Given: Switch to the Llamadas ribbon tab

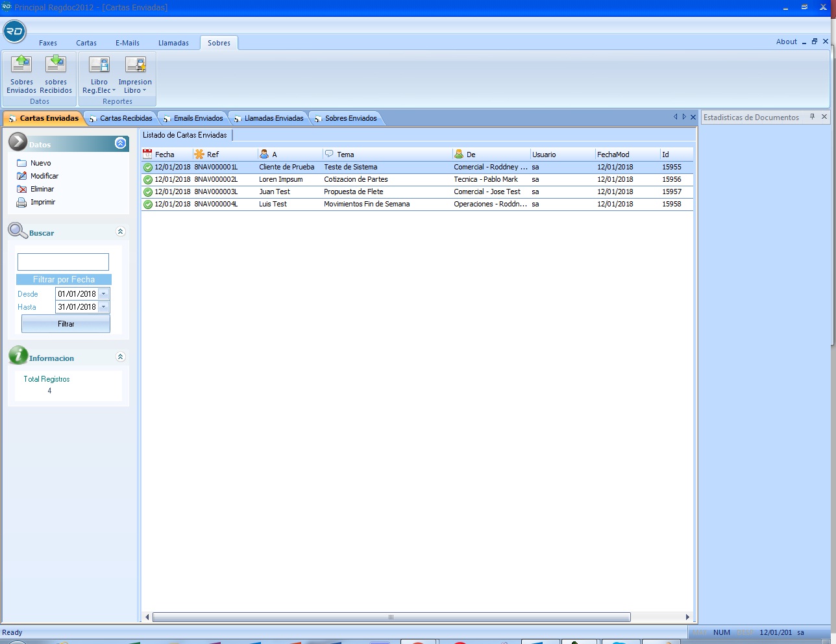Looking at the screenshot, I should click(173, 43).
